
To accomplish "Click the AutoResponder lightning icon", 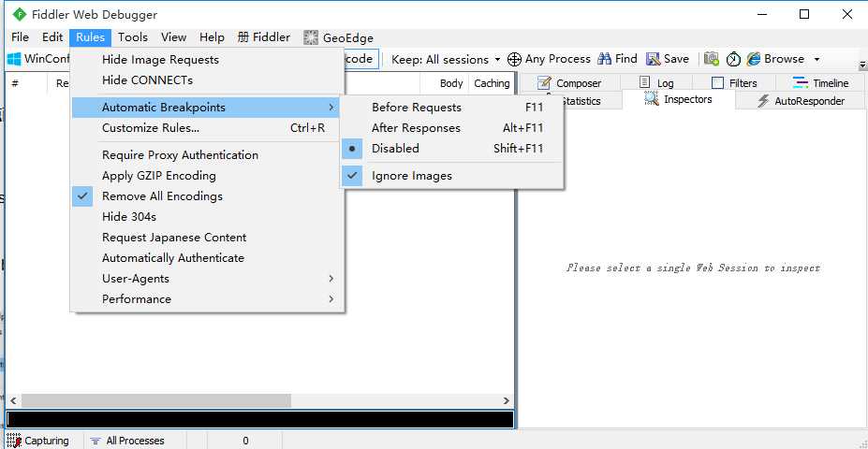I will pos(763,101).
